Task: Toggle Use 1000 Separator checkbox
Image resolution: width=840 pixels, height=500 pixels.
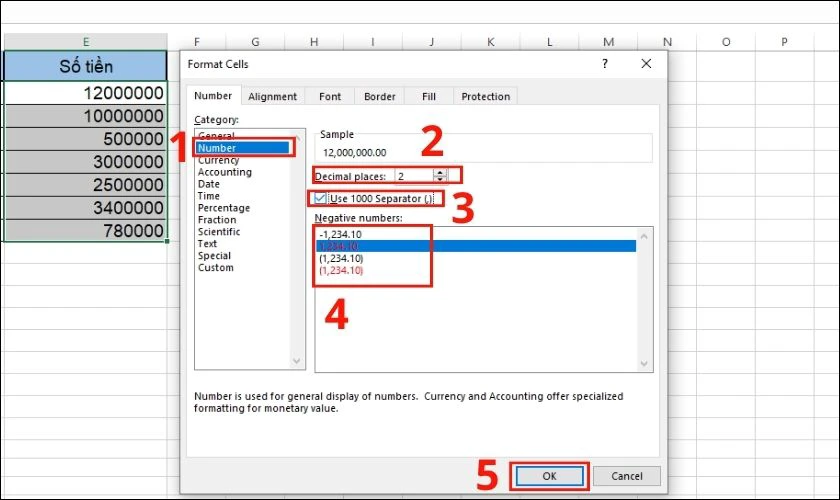Action: (x=320, y=198)
